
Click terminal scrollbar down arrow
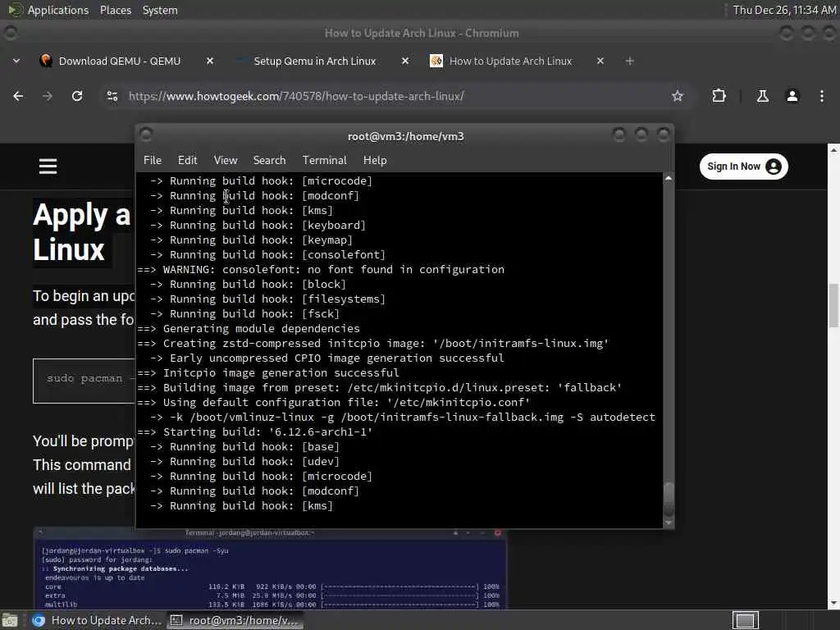click(669, 523)
